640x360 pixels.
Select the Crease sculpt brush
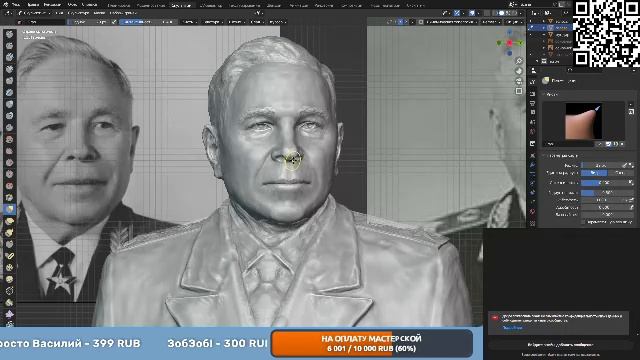tap(10, 127)
